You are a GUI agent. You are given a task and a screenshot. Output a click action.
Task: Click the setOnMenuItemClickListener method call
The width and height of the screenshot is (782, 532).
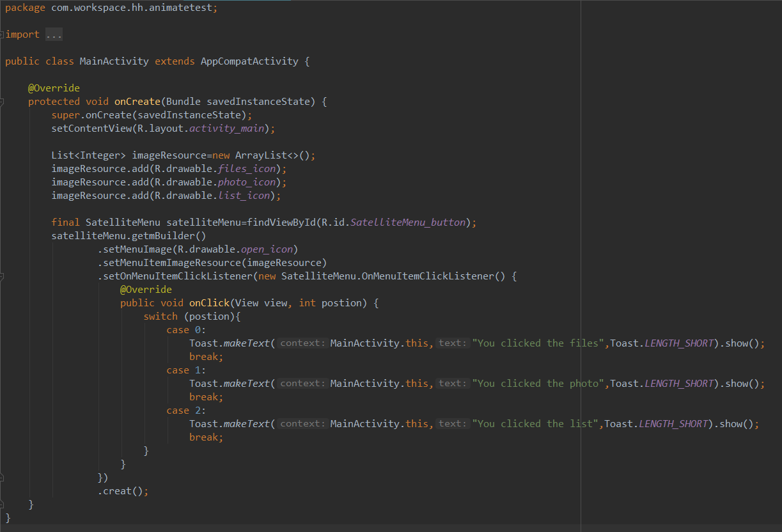click(178, 276)
